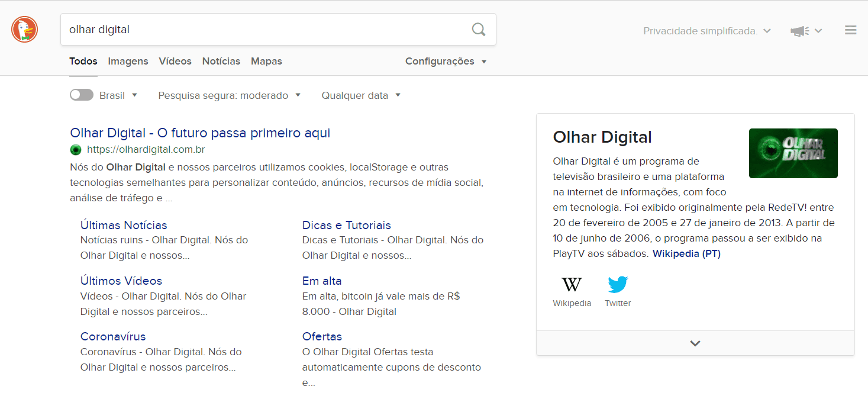Viewport: 868px width, 415px height.
Task: Click the chevron beside the megaphone icon
Action: coord(818,30)
